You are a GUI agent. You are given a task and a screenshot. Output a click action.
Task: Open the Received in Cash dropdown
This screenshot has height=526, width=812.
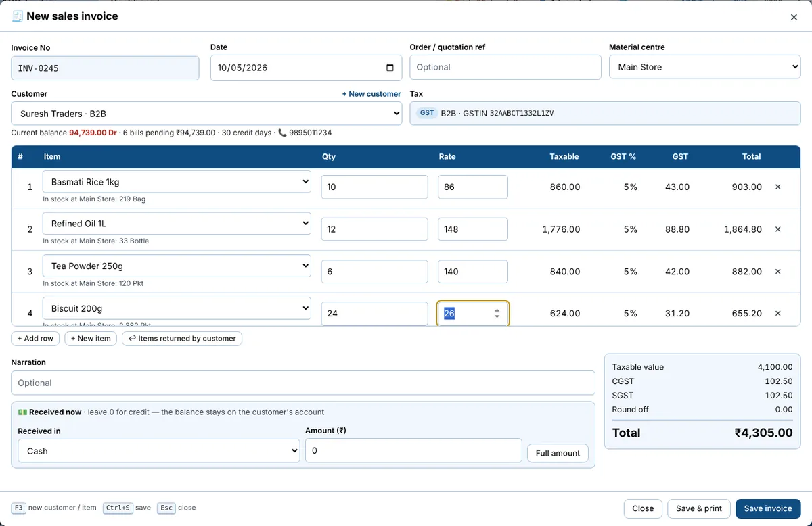point(158,451)
